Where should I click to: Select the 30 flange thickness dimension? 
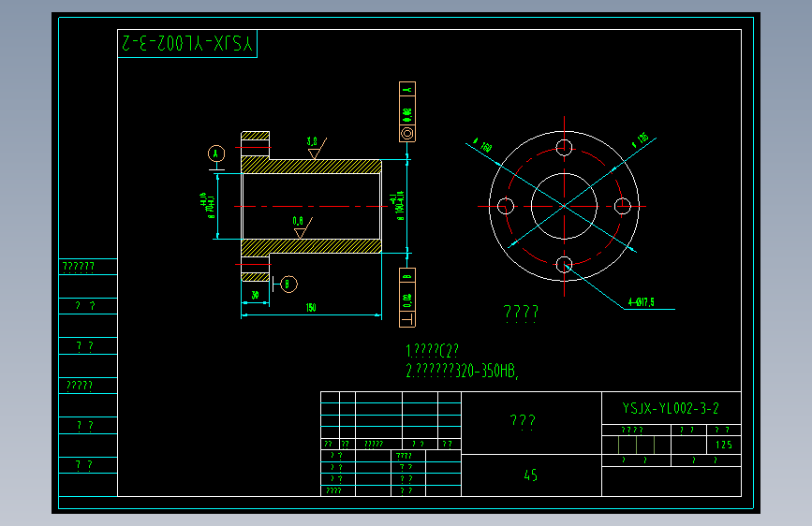pos(256,295)
